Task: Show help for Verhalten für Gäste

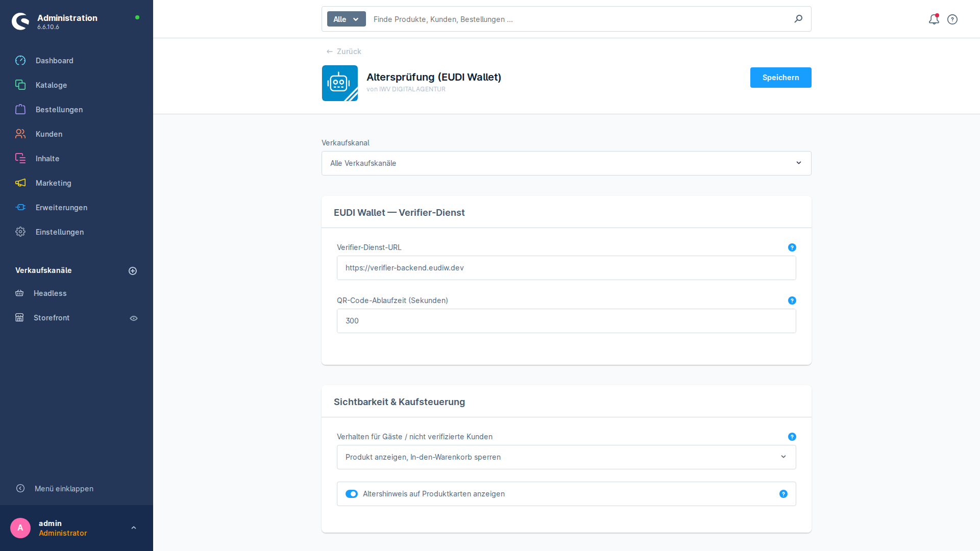Action: click(x=792, y=437)
